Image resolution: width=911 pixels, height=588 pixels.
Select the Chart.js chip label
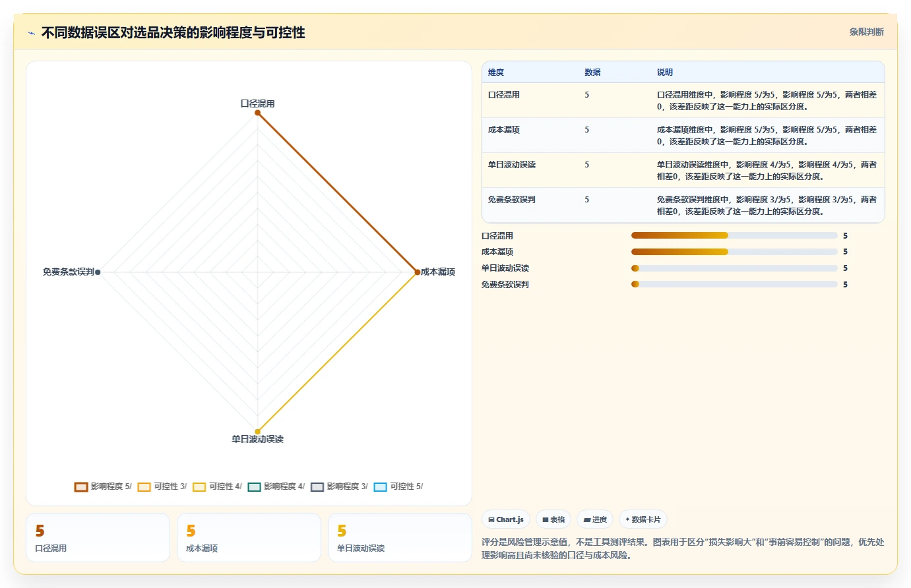point(510,519)
